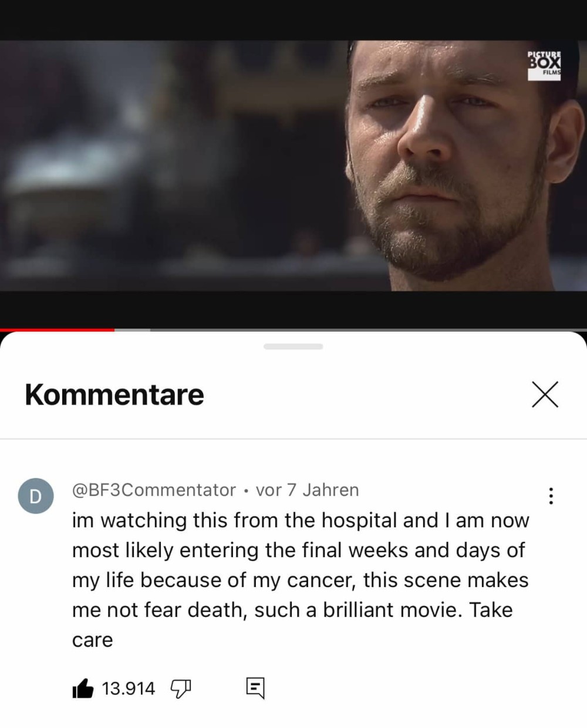Seek within the red played progress segment
This screenshot has width=587, height=728.
[x=57, y=330]
